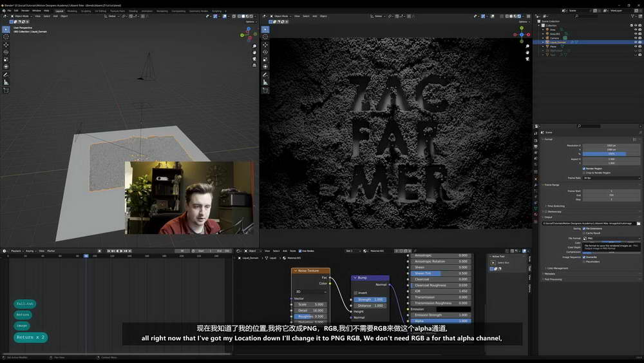Enable Cache Result checkbox

tap(584, 233)
